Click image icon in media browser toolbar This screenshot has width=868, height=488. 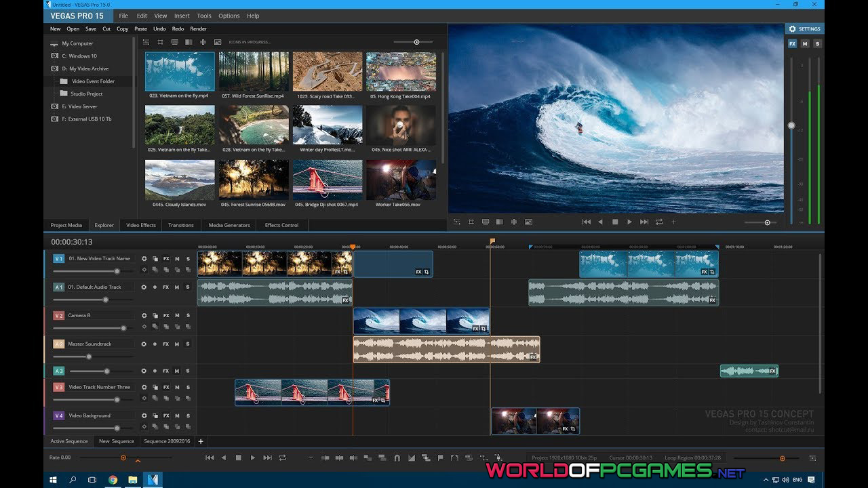218,42
